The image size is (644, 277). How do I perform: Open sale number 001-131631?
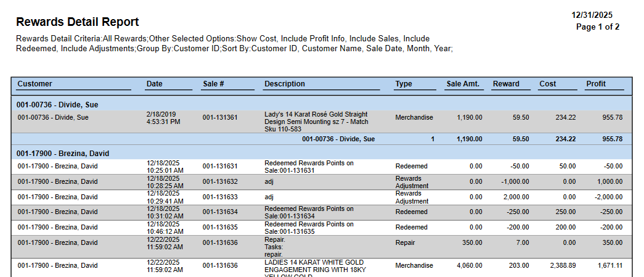[x=219, y=167]
